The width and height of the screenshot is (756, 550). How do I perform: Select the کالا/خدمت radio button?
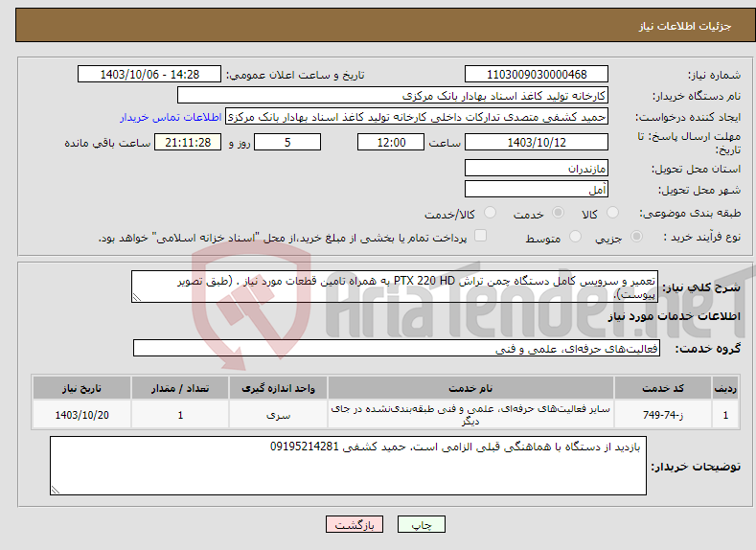pos(490,213)
